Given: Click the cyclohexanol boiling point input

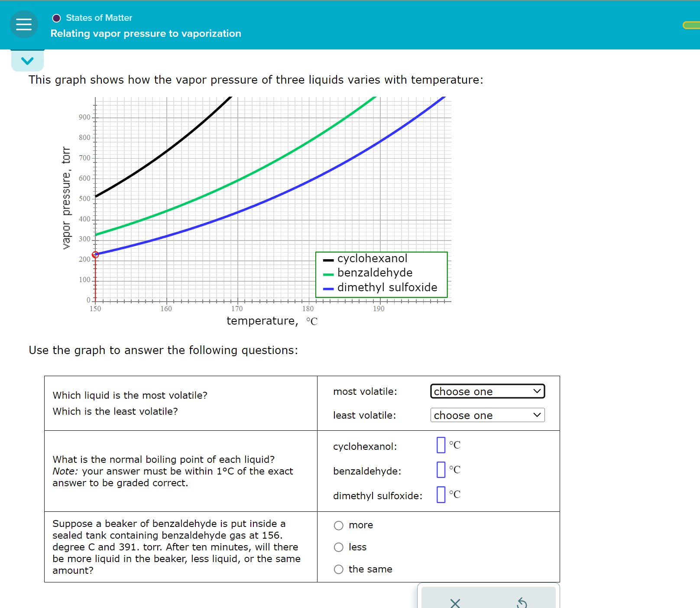Looking at the screenshot, I should click(441, 445).
